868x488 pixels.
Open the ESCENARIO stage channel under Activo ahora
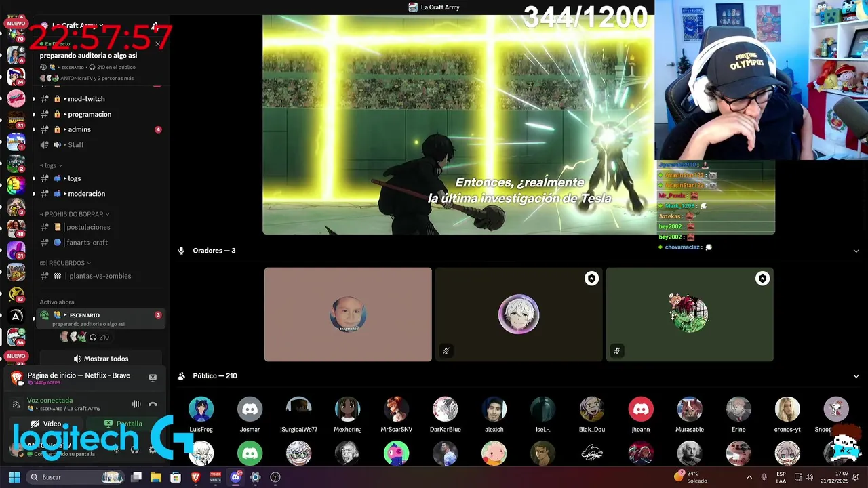coord(101,319)
